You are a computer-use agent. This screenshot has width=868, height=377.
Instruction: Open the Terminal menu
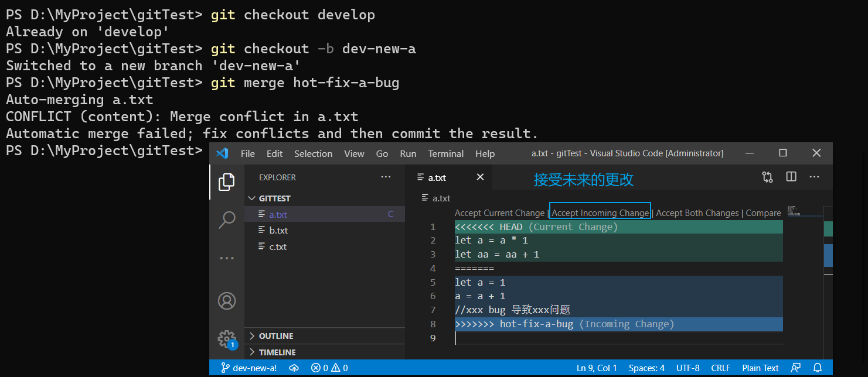click(x=445, y=153)
